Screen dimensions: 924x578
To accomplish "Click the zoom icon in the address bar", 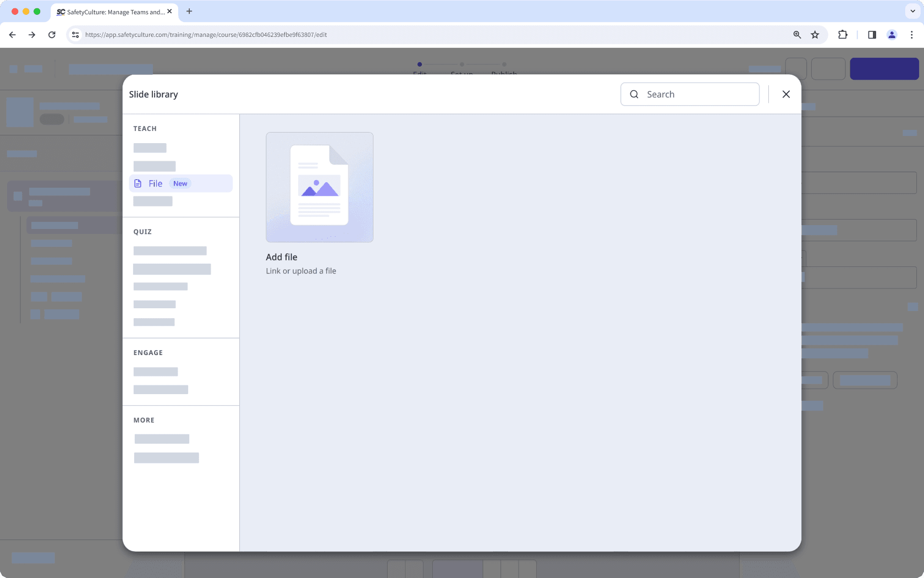I will [x=797, y=34].
